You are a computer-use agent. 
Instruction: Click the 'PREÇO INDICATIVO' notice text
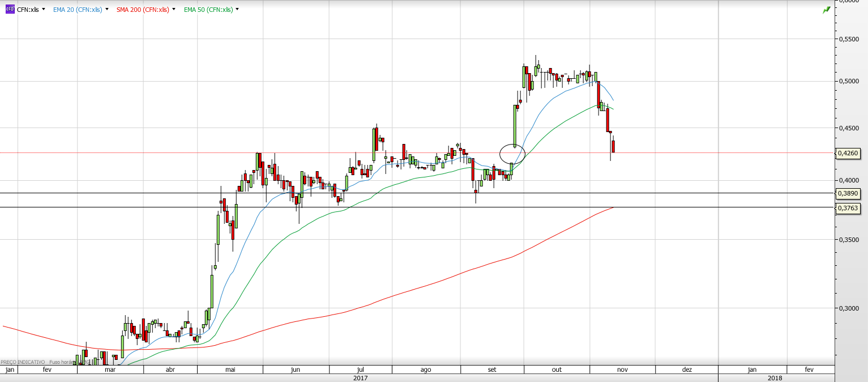[23, 362]
